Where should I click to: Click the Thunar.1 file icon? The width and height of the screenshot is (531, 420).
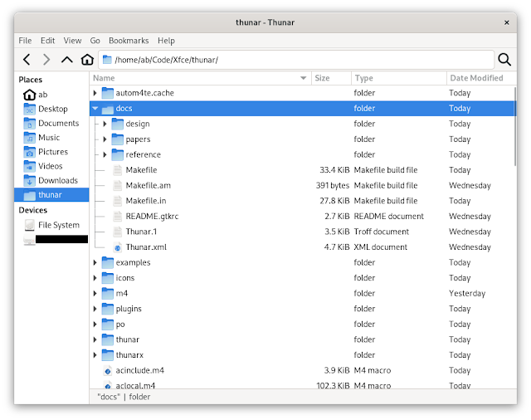coord(117,232)
